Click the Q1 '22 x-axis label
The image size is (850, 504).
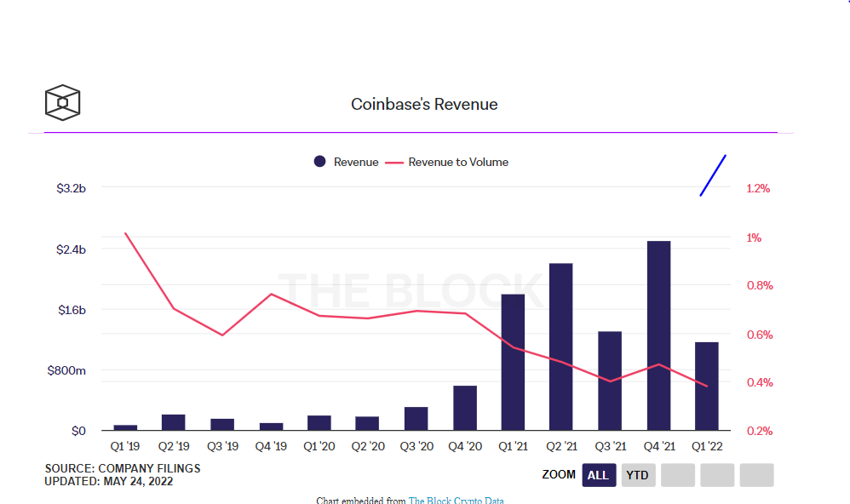[708, 447]
